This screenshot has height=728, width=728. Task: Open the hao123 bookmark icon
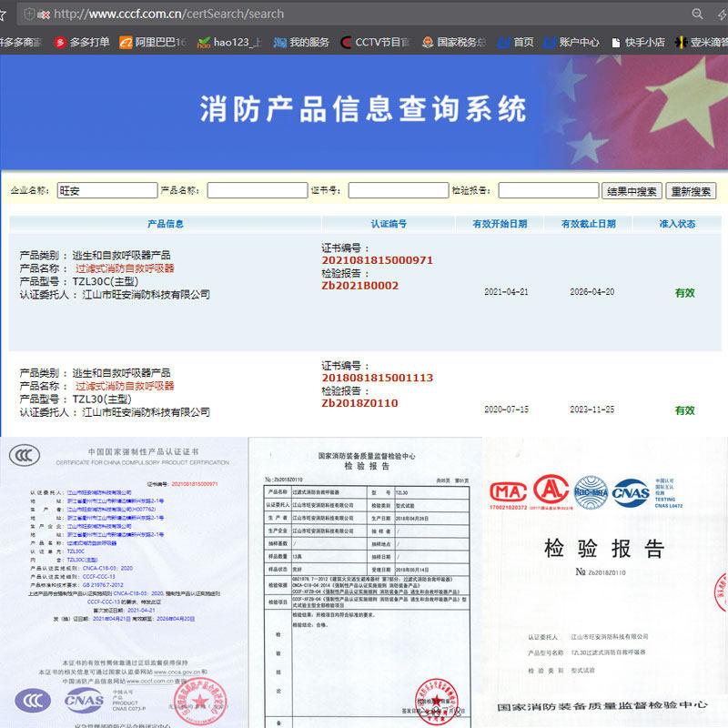(203, 42)
